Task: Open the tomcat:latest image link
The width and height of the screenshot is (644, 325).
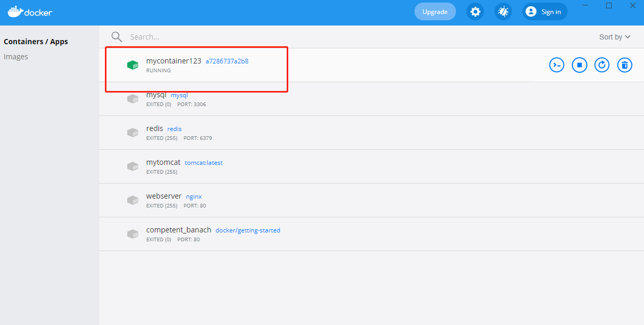Action: tap(204, 163)
